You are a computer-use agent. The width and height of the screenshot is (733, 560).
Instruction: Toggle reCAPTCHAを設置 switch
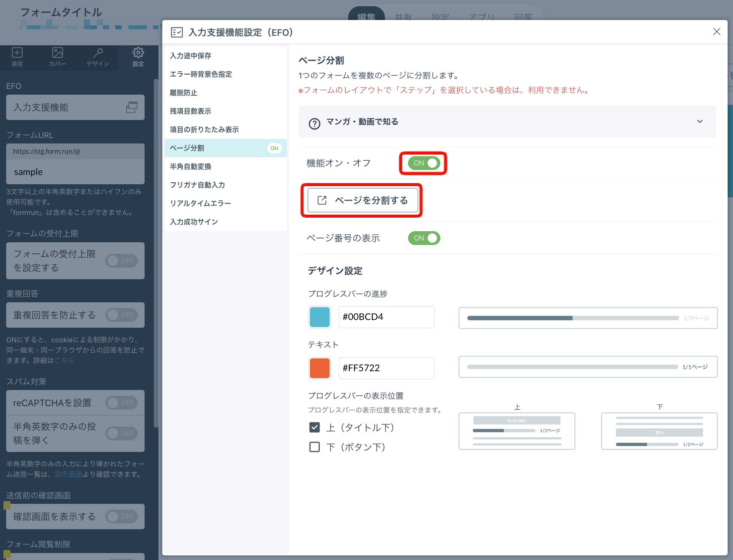(122, 403)
